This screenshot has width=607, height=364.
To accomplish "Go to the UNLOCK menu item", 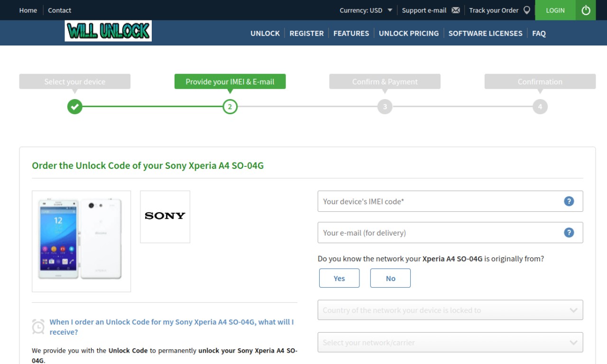I will [x=265, y=33].
